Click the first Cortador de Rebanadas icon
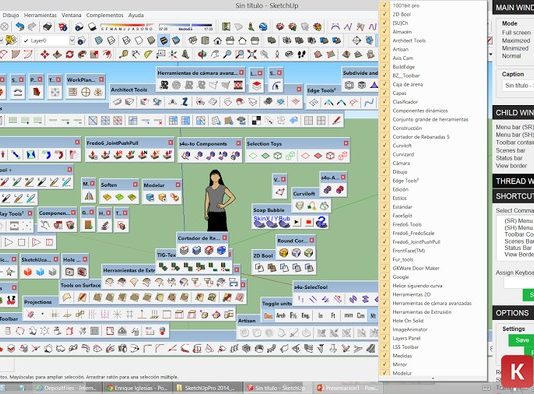Viewport: 534px width, 394px height. coord(184,250)
